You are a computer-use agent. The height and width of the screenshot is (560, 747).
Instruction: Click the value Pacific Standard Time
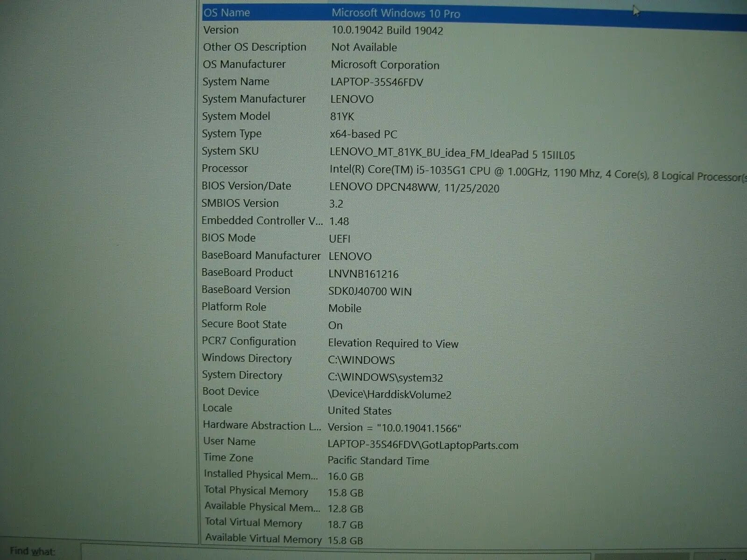click(378, 461)
